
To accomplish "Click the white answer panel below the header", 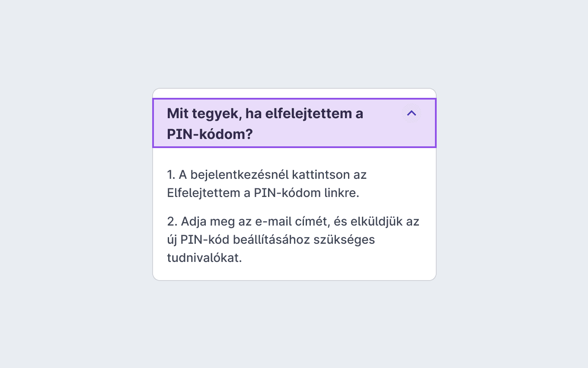I will click(294, 214).
